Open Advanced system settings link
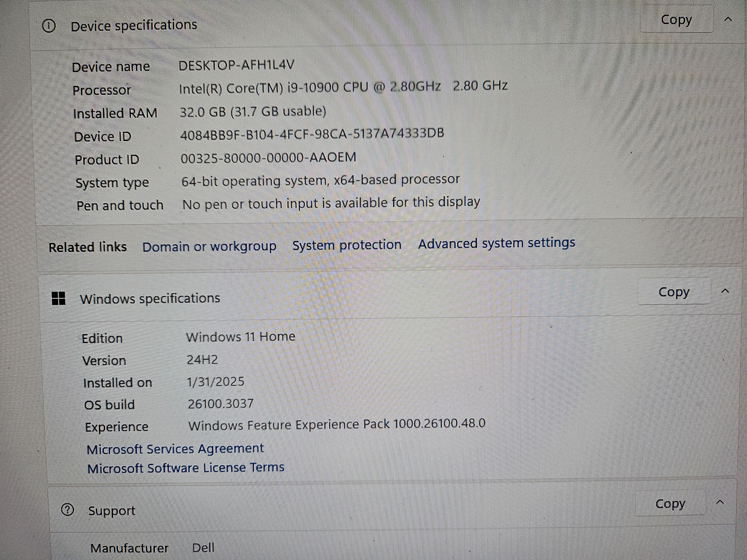 pyautogui.click(x=496, y=243)
